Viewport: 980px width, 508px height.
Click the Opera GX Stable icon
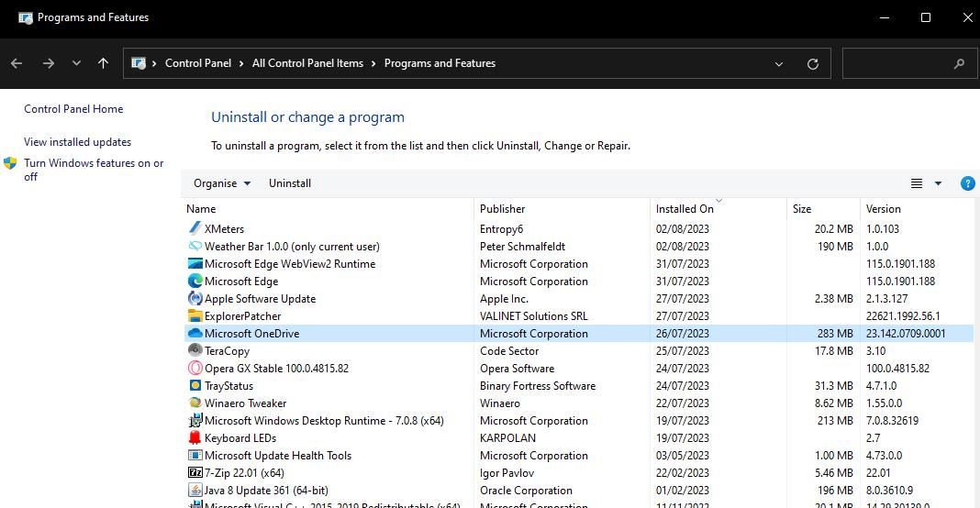point(195,368)
